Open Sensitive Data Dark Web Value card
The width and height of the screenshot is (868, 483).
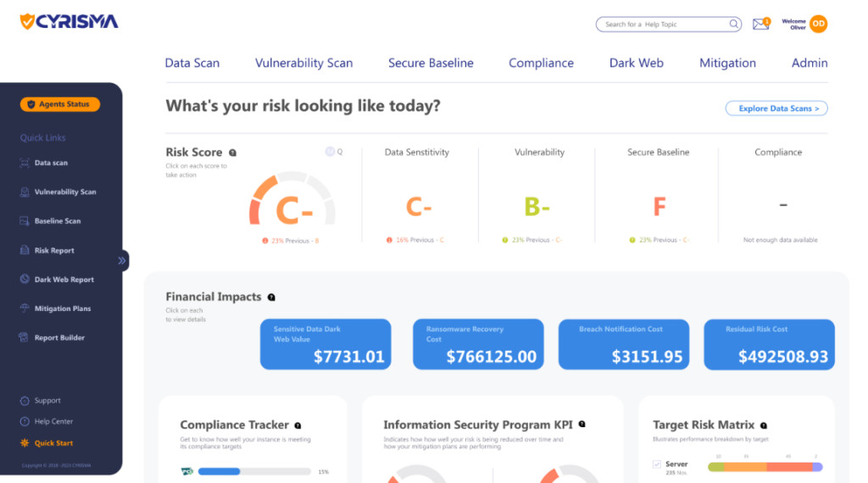[x=325, y=344]
